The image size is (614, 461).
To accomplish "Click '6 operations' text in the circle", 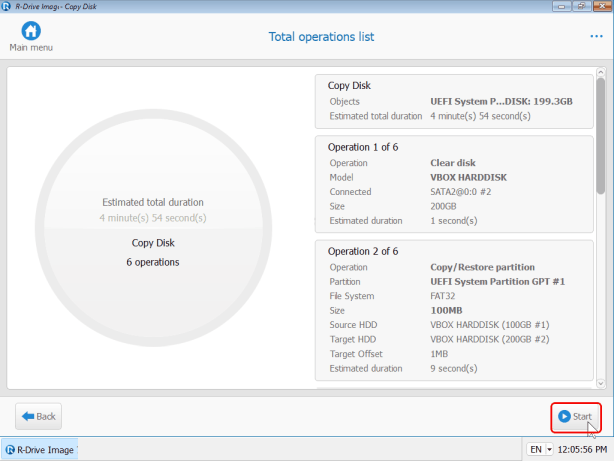I will point(153,262).
